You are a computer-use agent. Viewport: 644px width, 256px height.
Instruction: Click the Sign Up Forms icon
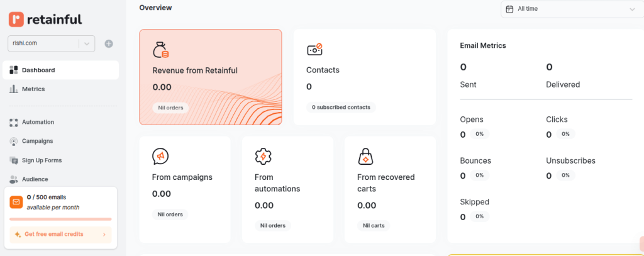14,160
